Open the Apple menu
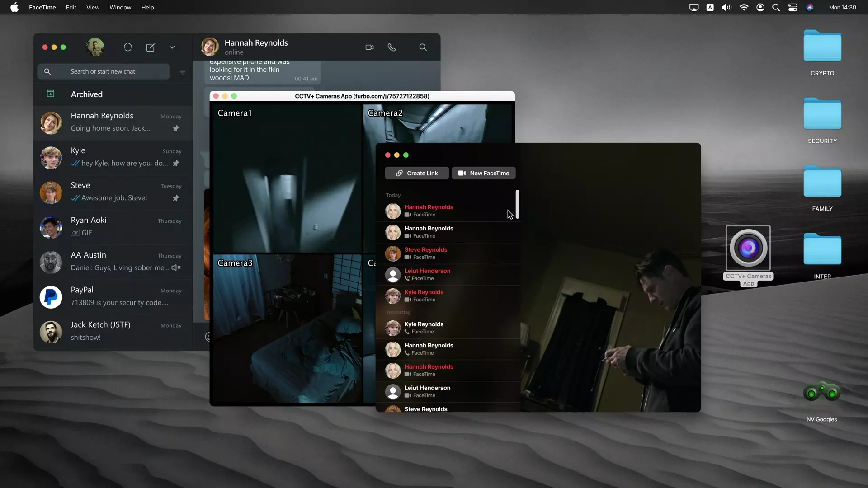This screenshot has width=868, height=488. point(14,7)
